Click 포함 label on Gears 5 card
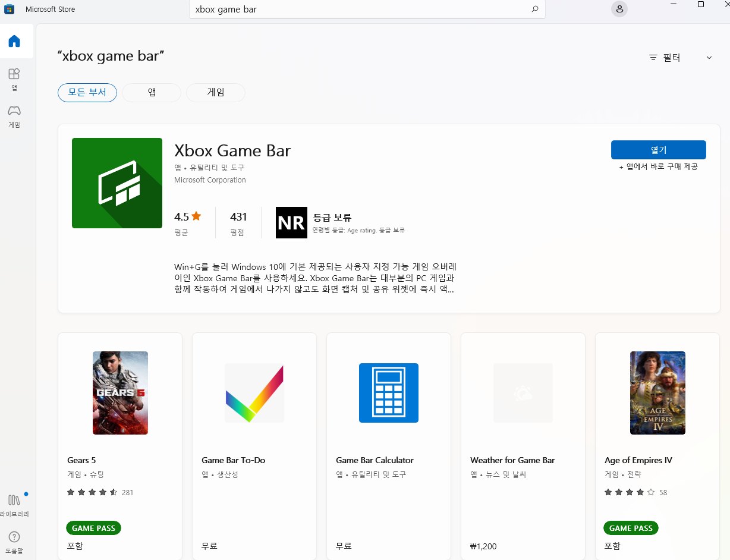730x560 pixels. pos(75,546)
